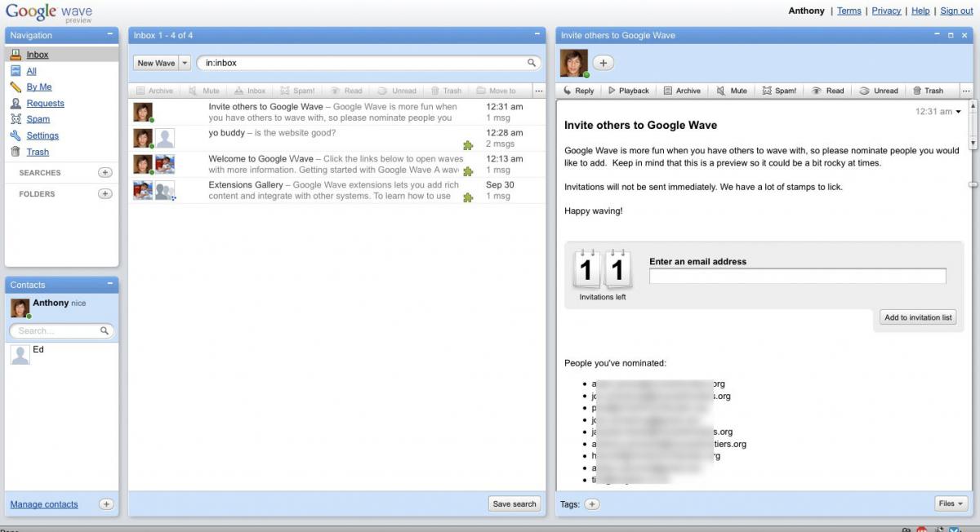Click the Sign out link
Screen dimensions: 980x532
pyautogui.click(x=956, y=11)
